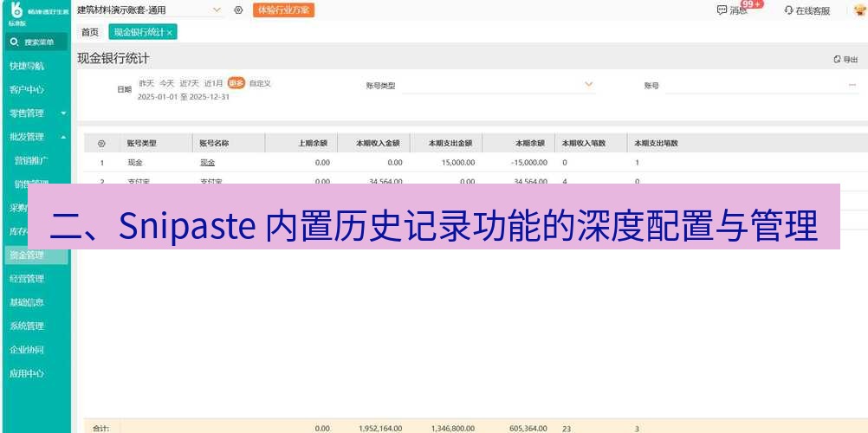
Task: Click the date range 2025-01-01 至 2025-12-31
Action: pyautogui.click(x=184, y=97)
